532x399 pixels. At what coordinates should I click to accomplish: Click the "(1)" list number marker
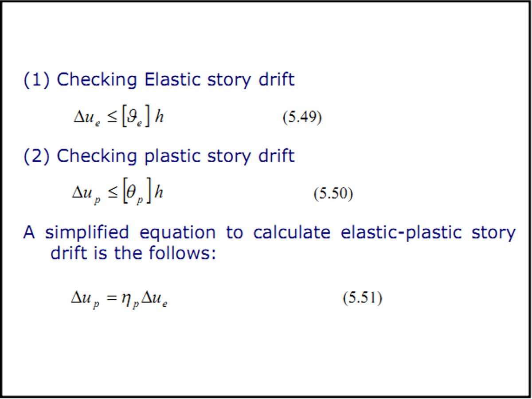point(37,80)
